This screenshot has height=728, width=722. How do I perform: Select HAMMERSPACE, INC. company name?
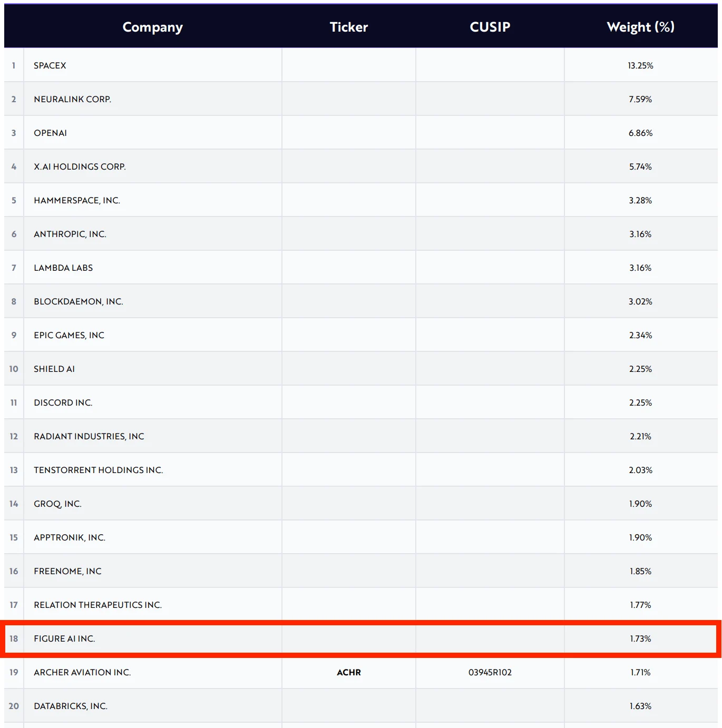(x=77, y=200)
